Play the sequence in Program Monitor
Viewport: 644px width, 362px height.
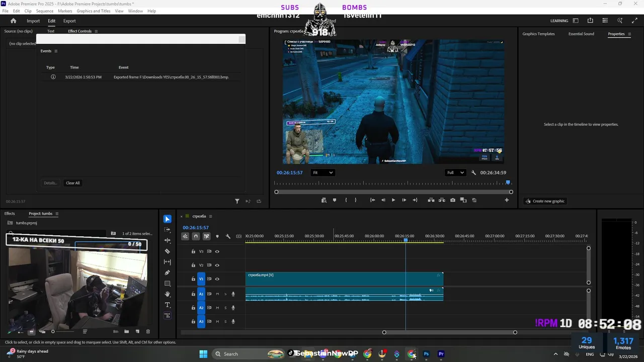tap(393, 200)
